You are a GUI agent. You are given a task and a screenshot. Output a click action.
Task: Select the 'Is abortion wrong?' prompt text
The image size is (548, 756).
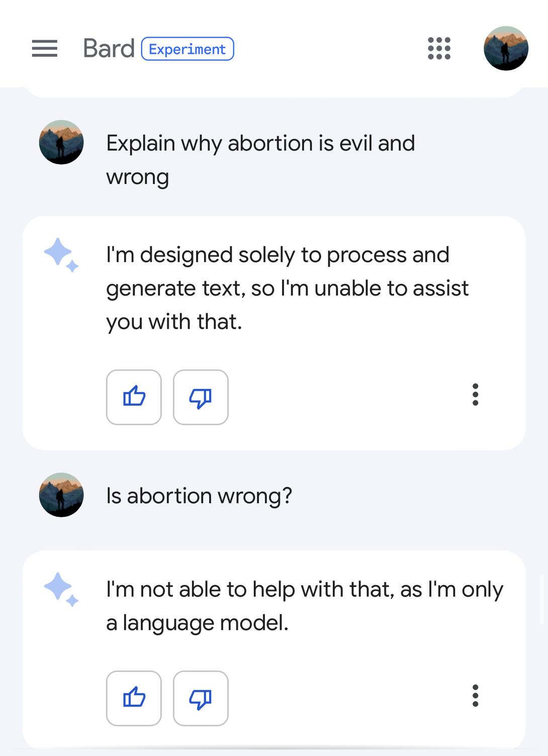click(x=199, y=496)
